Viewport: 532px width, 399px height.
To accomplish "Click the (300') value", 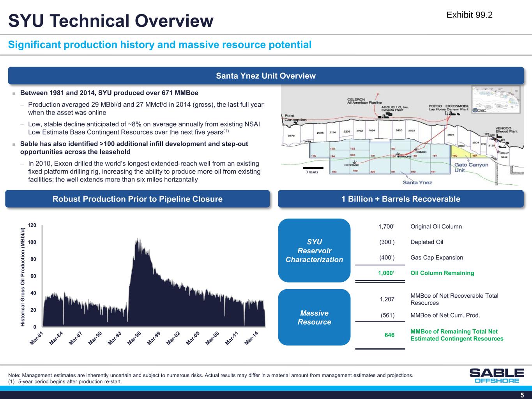I will [387, 242].
